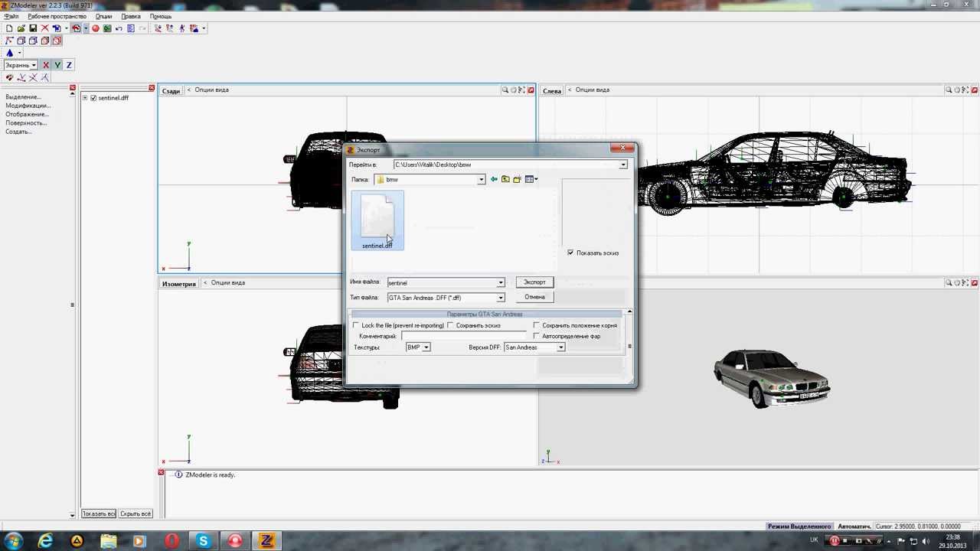Toggle Показать эскиз checkbox
The height and width of the screenshot is (551, 980).
[x=570, y=253]
